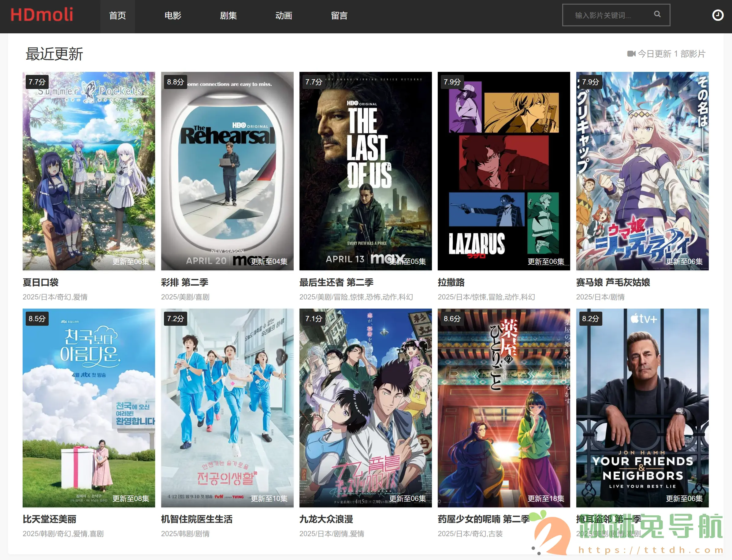The image size is (732, 560).
Task: Open the Your Friends & Neighbors poster
Action: [642, 408]
